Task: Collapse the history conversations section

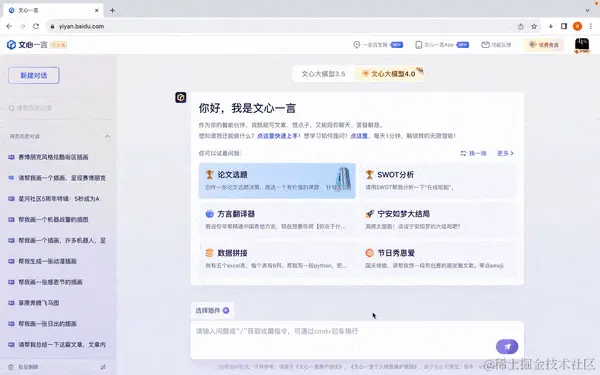Action: pyautogui.click(x=108, y=136)
